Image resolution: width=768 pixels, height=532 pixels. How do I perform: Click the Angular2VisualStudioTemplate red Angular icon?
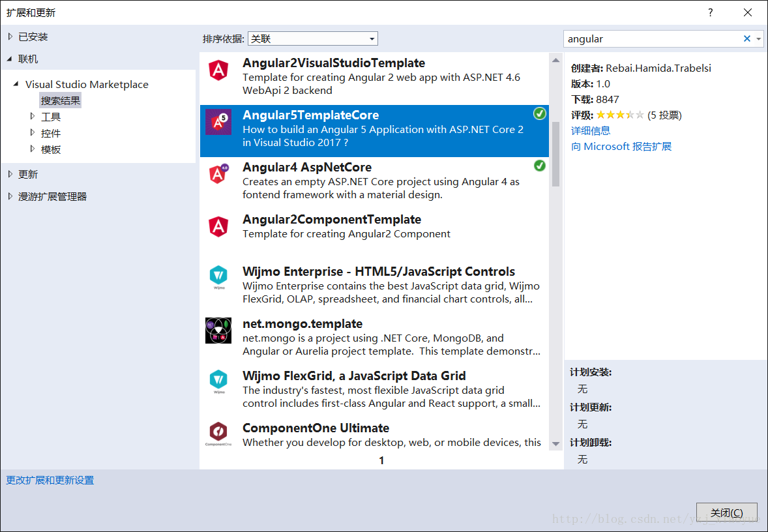click(x=218, y=70)
